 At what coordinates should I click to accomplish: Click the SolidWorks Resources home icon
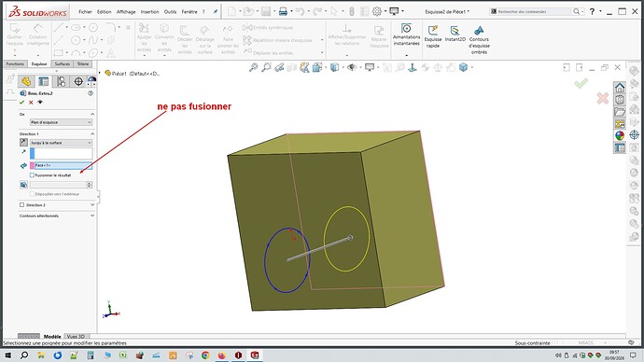click(620, 88)
